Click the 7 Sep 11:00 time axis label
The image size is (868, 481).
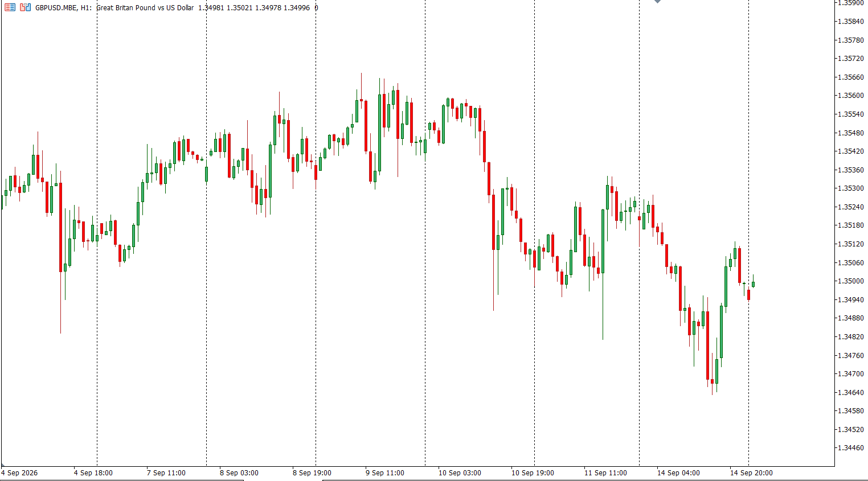166,473
